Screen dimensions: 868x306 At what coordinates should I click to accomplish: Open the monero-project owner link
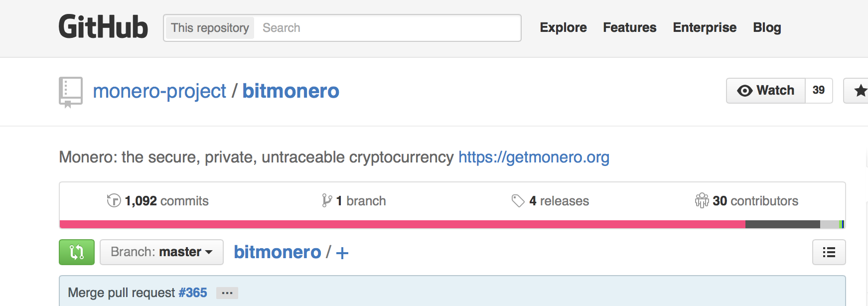tap(159, 91)
